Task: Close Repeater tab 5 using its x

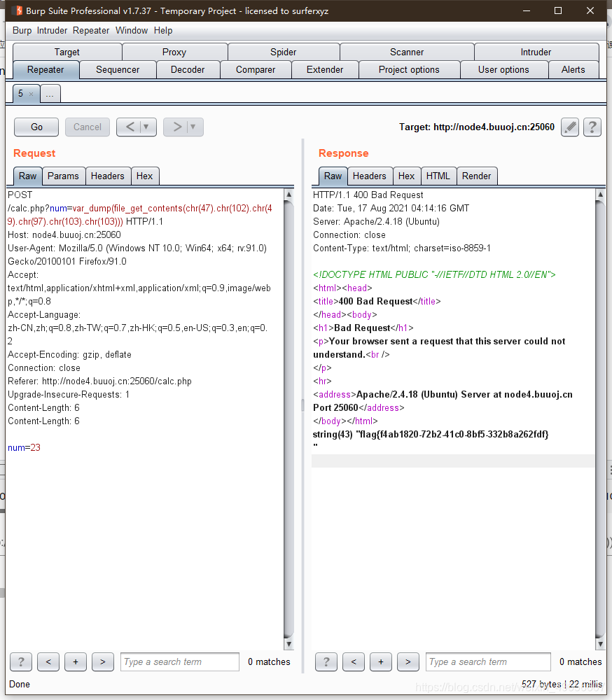Action: [32, 94]
